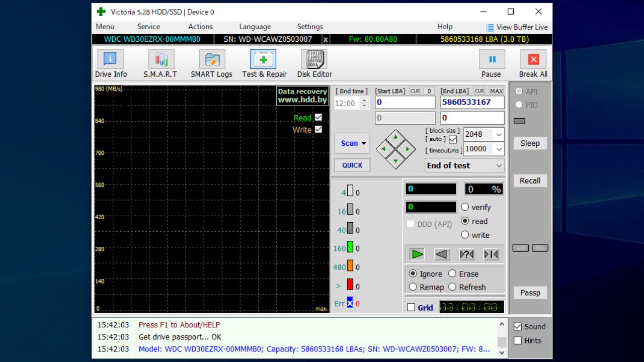
Task: Open the End of test dropdown
Action: (464, 165)
